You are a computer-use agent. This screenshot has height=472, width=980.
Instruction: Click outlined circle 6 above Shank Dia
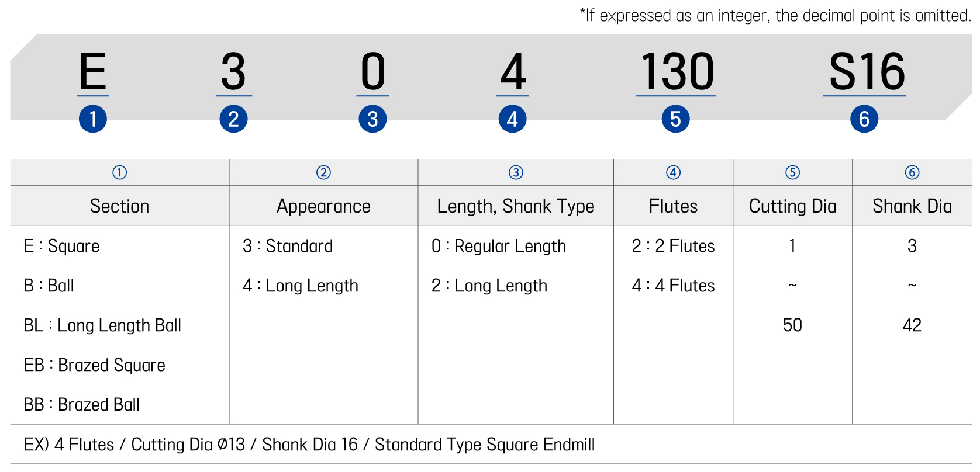tap(912, 172)
